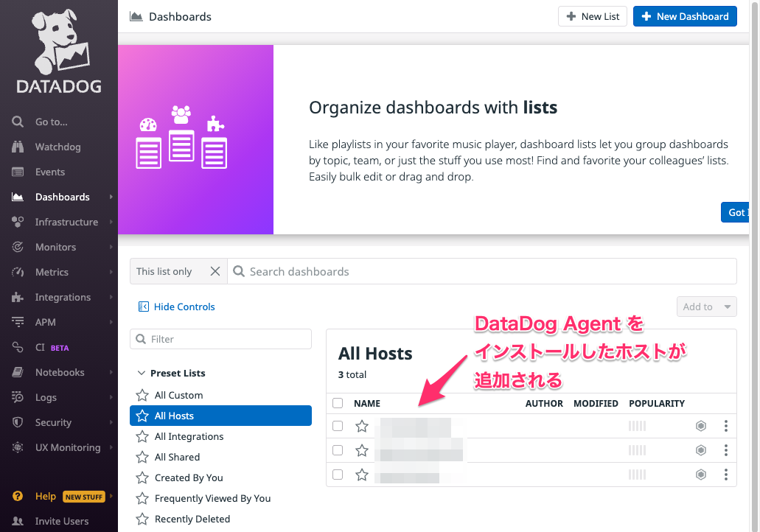This screenshot has width=760, height=532.
Task: Expand the Logs submenu arrow
Action: (111, 397)
